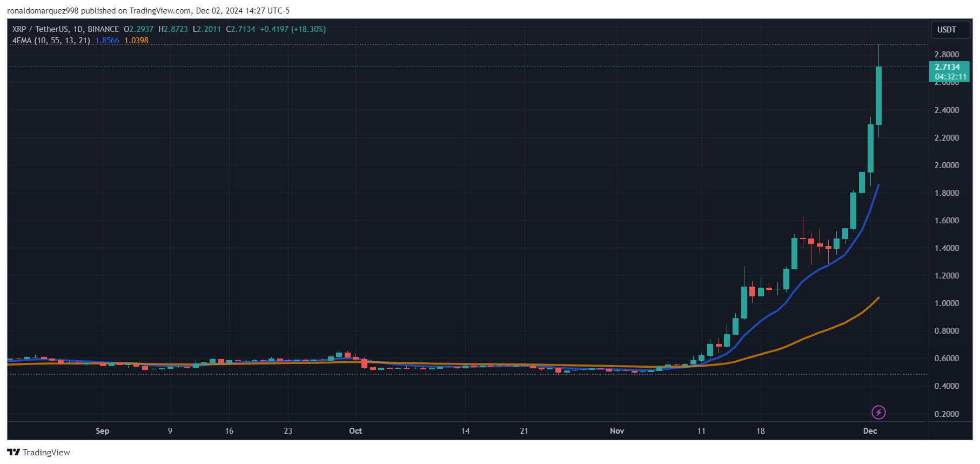Click the BINANCE exchange label in legend

103,29
